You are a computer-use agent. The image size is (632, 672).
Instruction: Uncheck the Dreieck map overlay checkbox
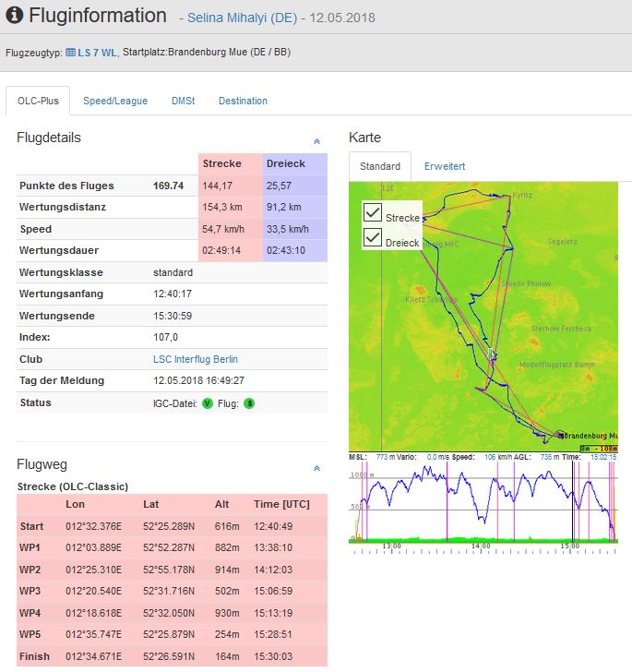tap(373, 237)
